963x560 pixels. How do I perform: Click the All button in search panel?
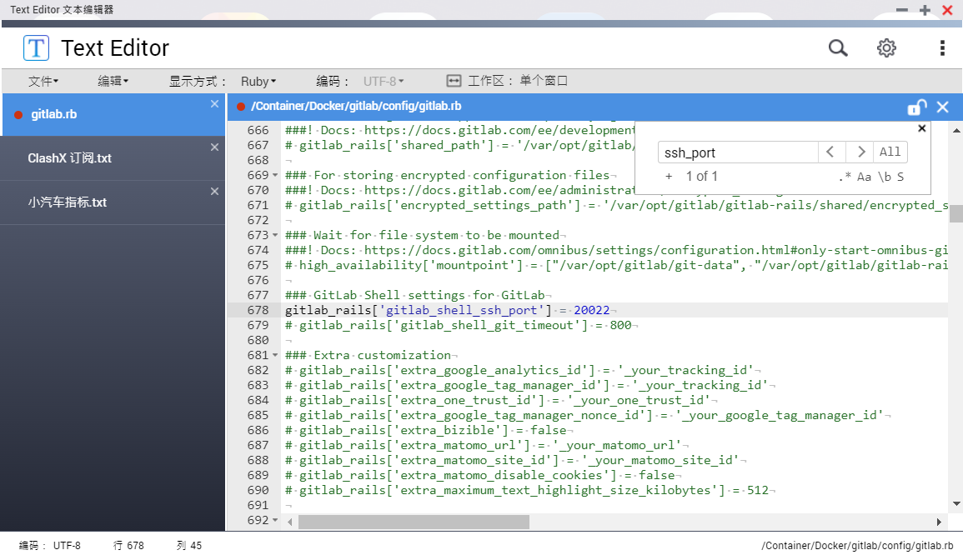click(890, 152)
